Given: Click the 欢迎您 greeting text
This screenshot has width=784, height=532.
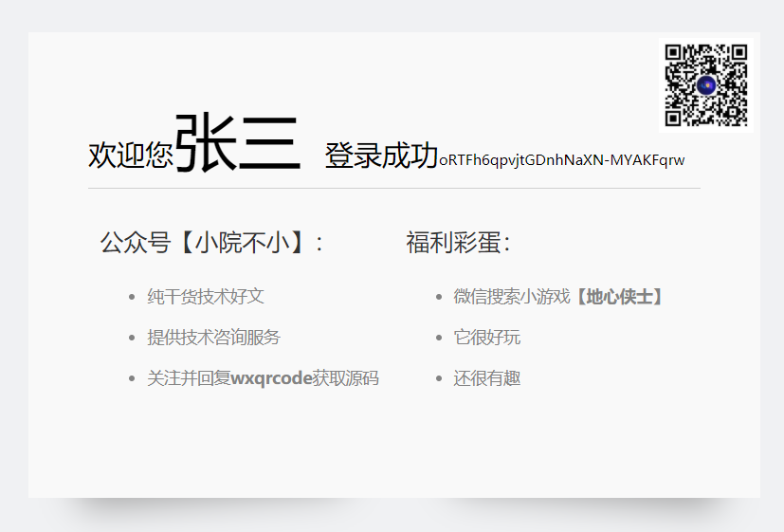Looking at the screenshot, I should (x=130, y=156).
